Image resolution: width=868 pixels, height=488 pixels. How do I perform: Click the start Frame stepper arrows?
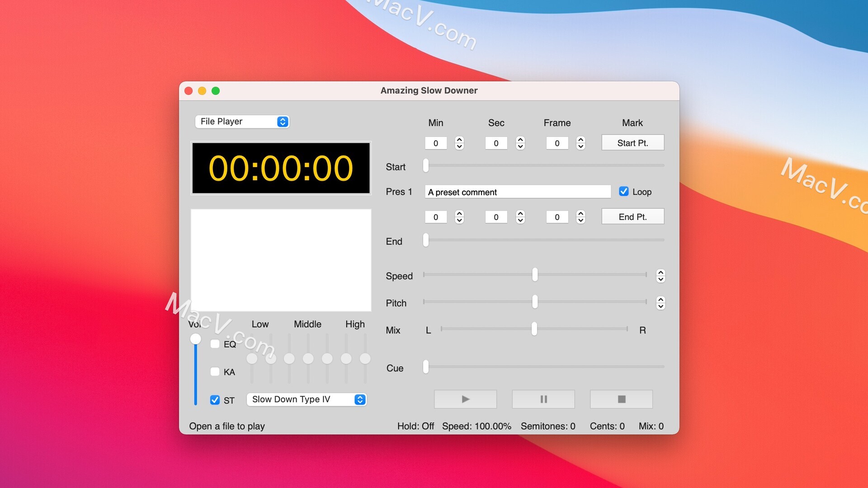coord(581,143)
